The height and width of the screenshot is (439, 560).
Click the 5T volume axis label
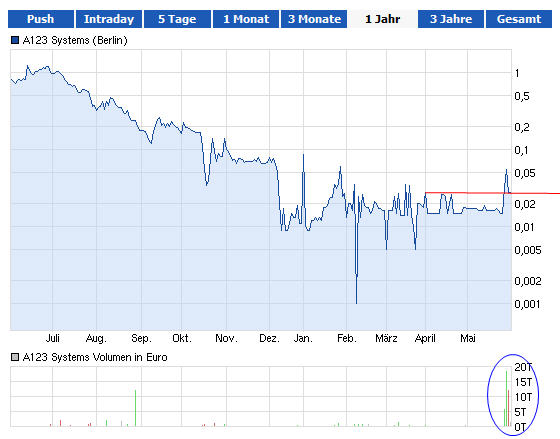click(x=520, y=412)
